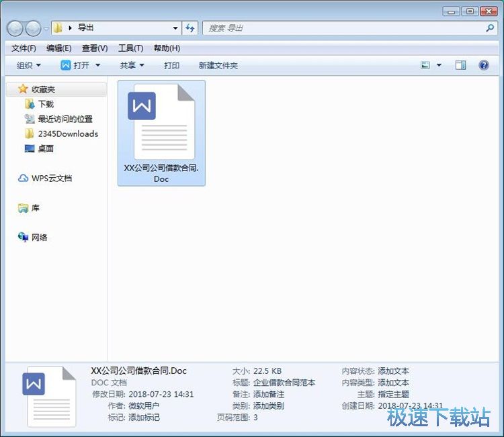Click 添加文本 next to 内容类型

pyautogui.click(x=393, y=383)
